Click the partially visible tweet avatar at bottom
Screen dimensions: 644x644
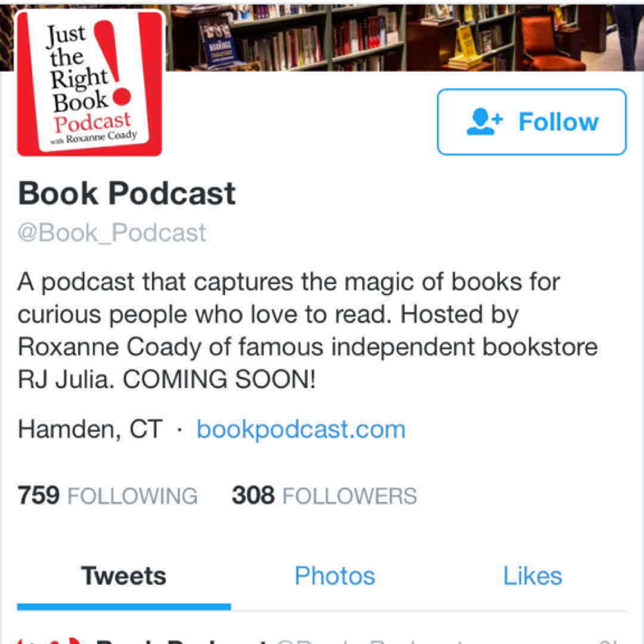pos(48,640)
